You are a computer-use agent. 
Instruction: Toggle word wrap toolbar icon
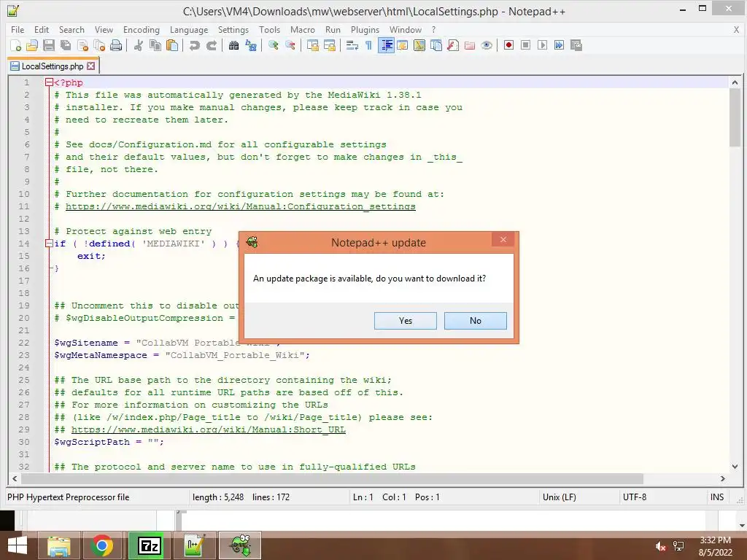coord(352,45)
